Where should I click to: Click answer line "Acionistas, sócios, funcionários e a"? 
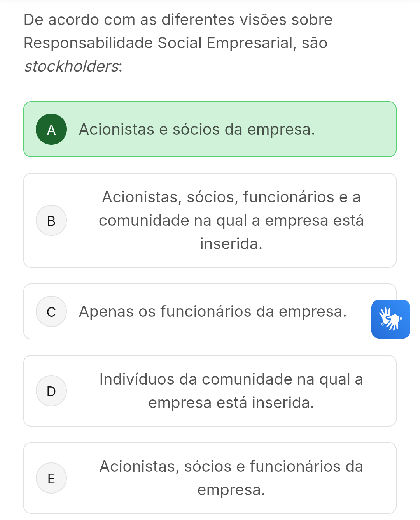tap(231, 197)
